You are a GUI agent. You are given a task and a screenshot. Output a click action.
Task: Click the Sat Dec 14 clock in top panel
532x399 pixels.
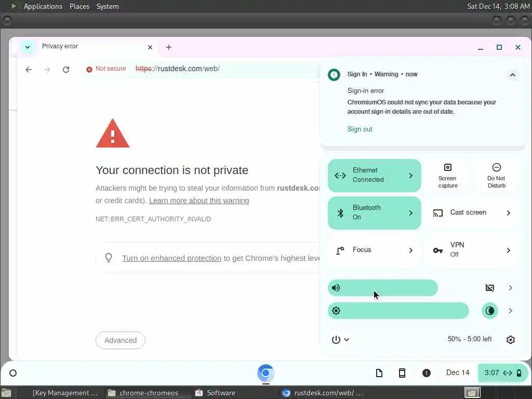(x=498, y=6)
